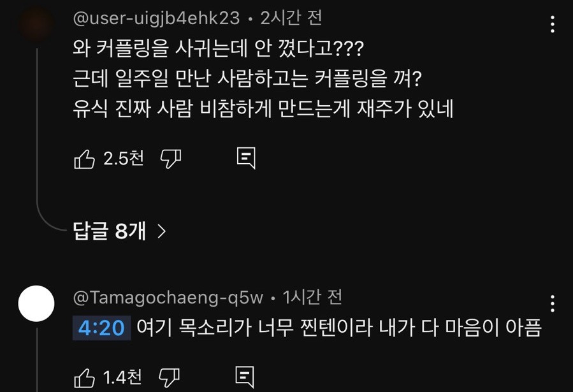
Task: Click the comment text 여기 목소리가 너무 찐텐이라
Action: (338, 328)
